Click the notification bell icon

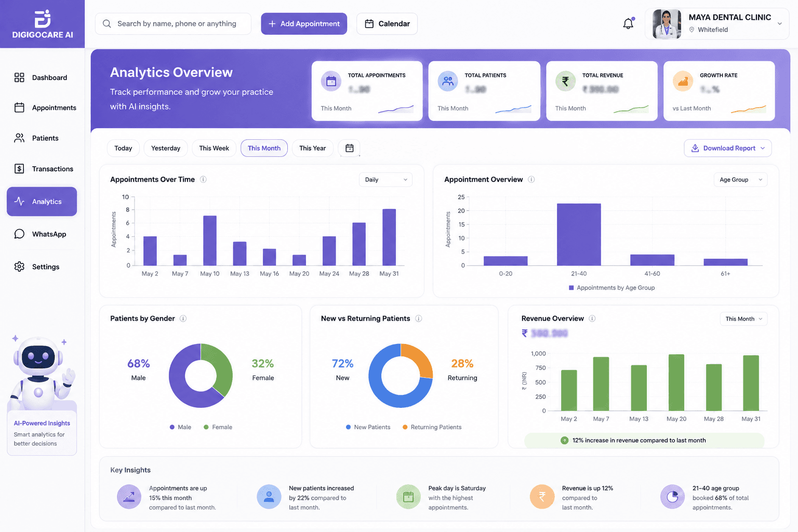pyautogui.click(x=629, y=23)
